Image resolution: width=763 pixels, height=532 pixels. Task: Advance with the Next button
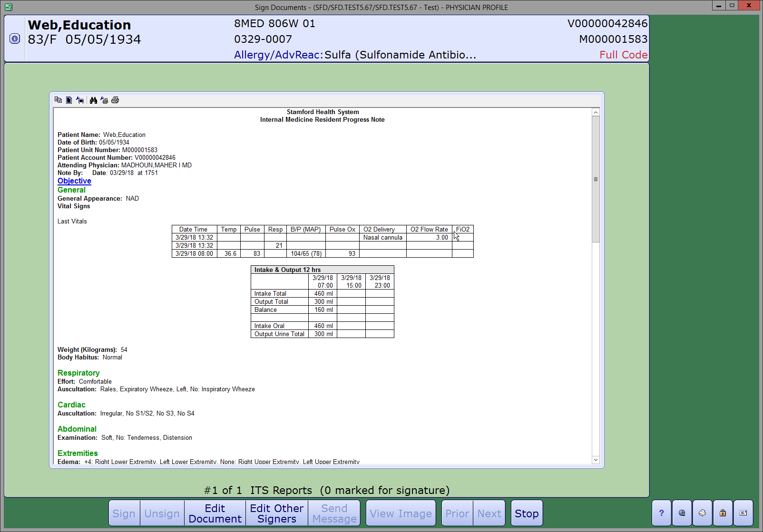tap(489, 513)
